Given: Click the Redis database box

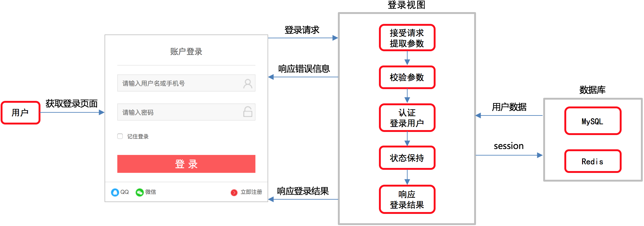Looking at the screenshot, I should 593,161.
